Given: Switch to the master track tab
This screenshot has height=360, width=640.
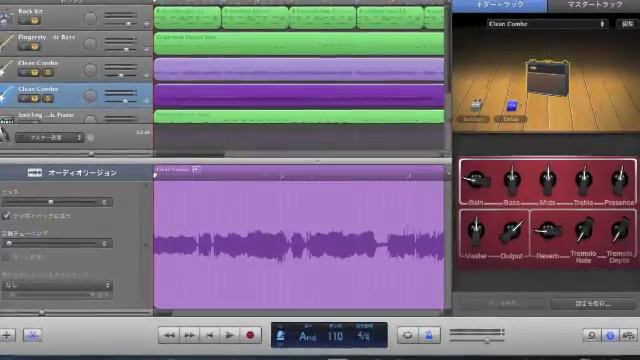Looking at the screenshot, I should 594,5.
